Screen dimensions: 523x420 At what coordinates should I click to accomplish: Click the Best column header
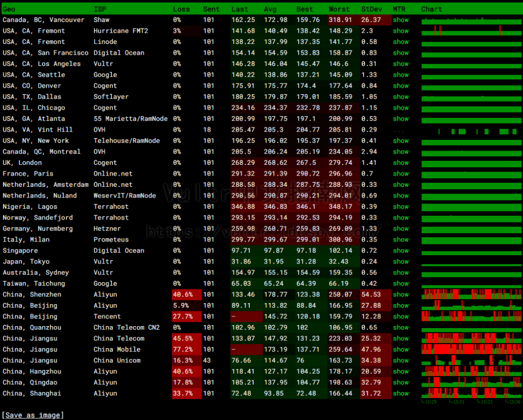point(304,9)
